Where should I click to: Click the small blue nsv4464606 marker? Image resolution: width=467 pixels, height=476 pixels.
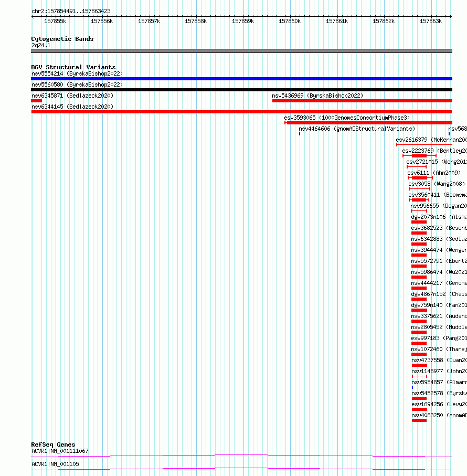[x=300, y=134]
